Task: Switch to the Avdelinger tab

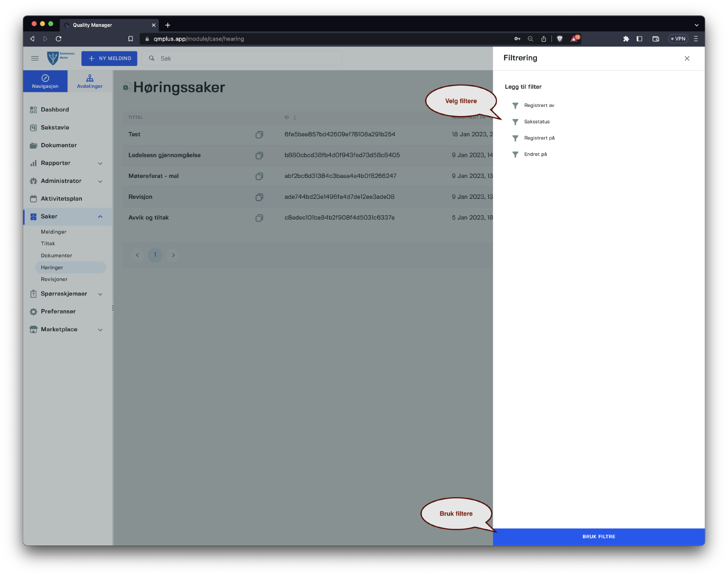Action: click(x=90, y=81)
